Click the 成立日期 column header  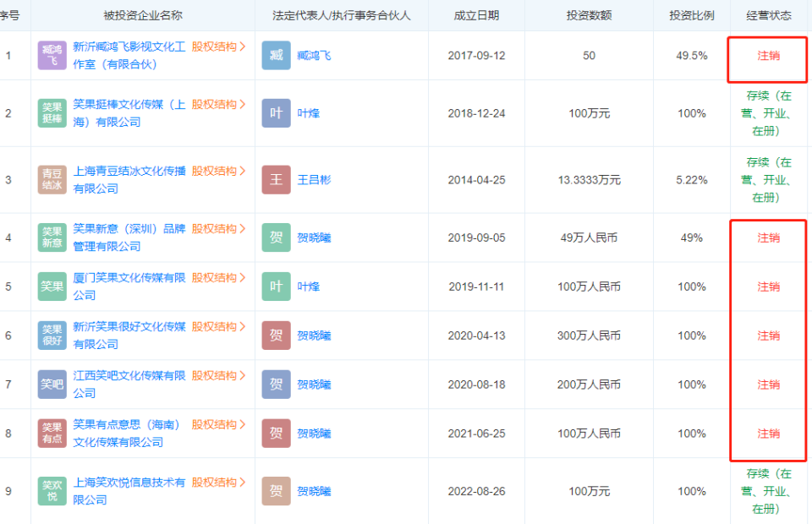coord(476,15)
